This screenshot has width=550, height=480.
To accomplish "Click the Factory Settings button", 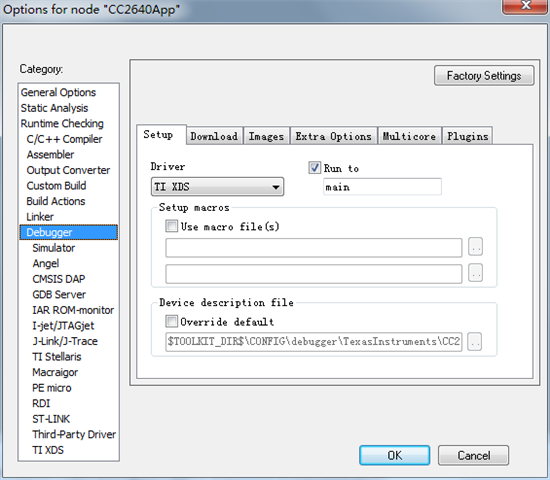I will pyautogui.click(x=484, y=75).
